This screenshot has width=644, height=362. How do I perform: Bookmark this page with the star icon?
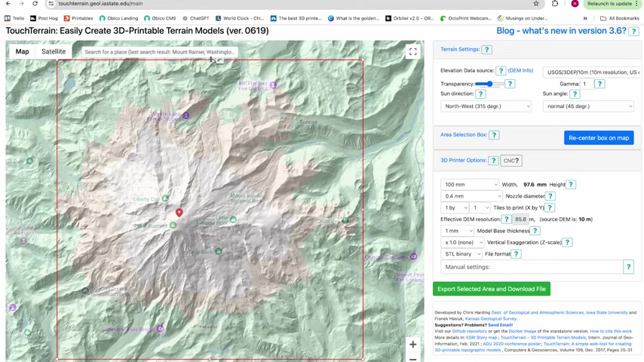[536, 4]
